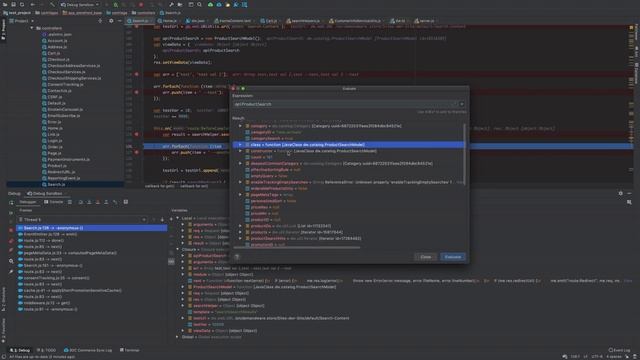Viewport: 640px width, 360px height.
Task: Open the Project view dropdown
Action: pyautogui.click(x=21, y=20)
